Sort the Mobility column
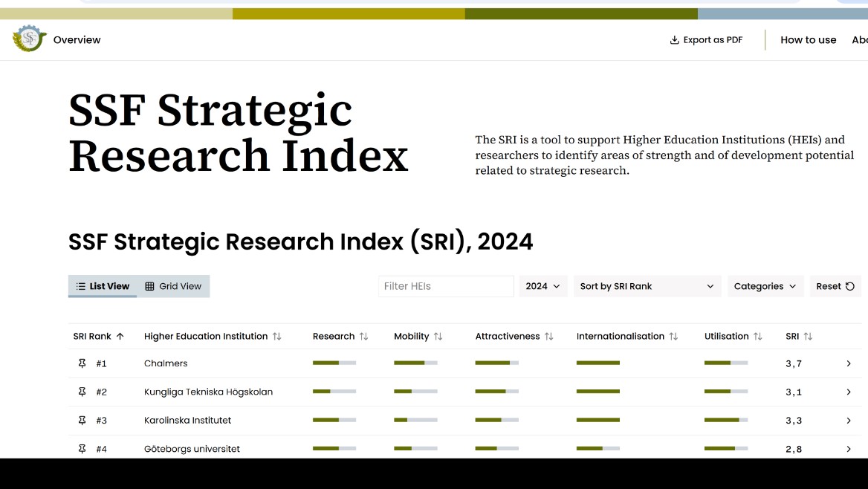This screenshot has height=489, width=868. click(438, 336)
